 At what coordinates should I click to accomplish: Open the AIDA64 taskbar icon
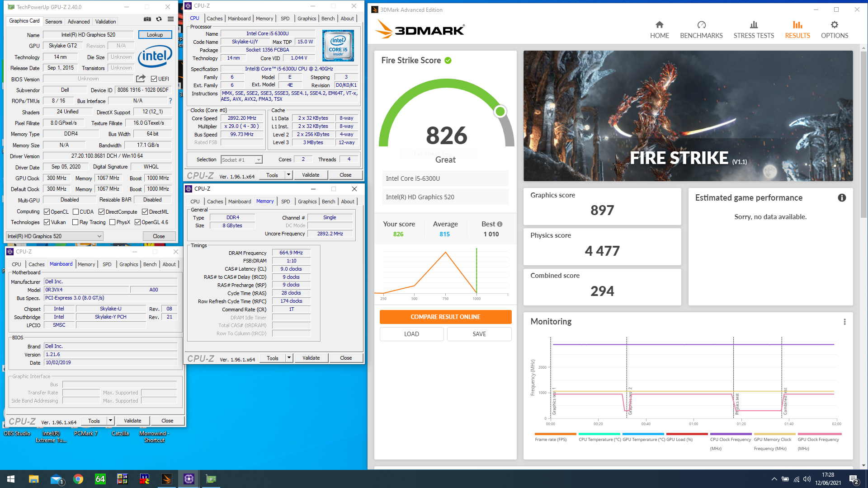coord(100,479)
